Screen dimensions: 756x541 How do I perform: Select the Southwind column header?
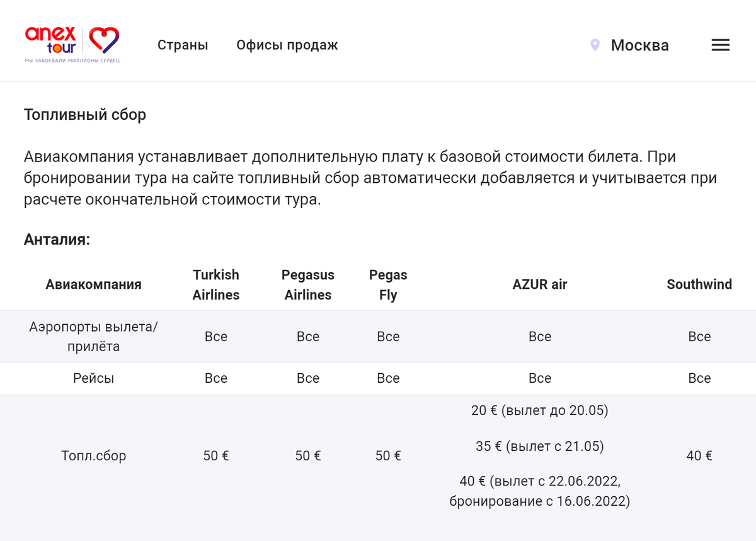click(x=699, y=284)
